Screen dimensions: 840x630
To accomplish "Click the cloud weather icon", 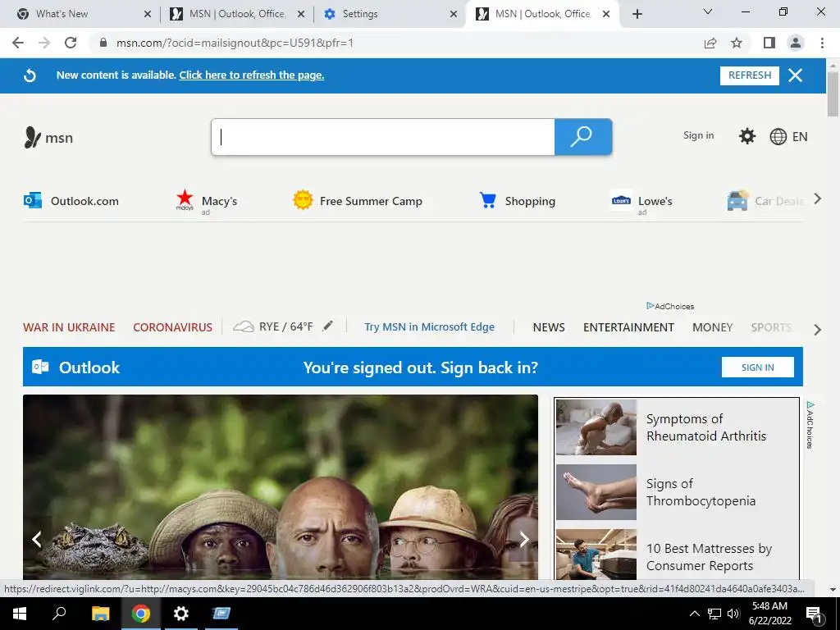I will (243, 326).
